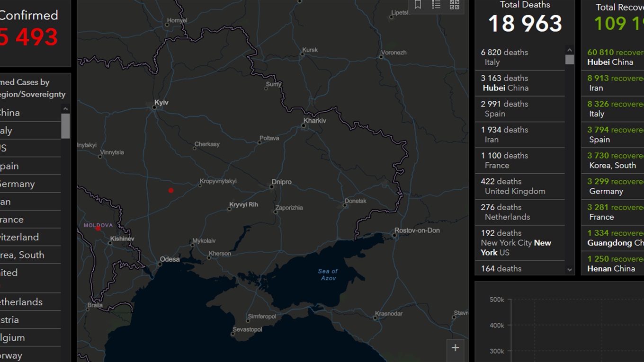
Task: Click the country list scrollbar thumb
Action: pyautogui.click(x=65, y=126)
